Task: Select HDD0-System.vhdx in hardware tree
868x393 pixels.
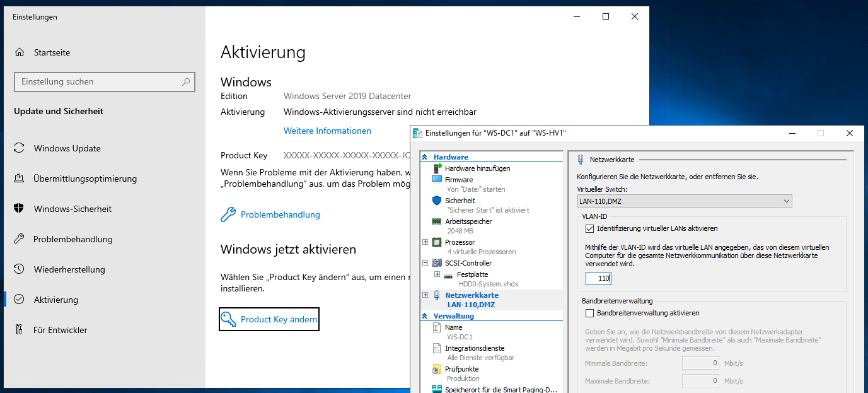Action: coord(489,284)
